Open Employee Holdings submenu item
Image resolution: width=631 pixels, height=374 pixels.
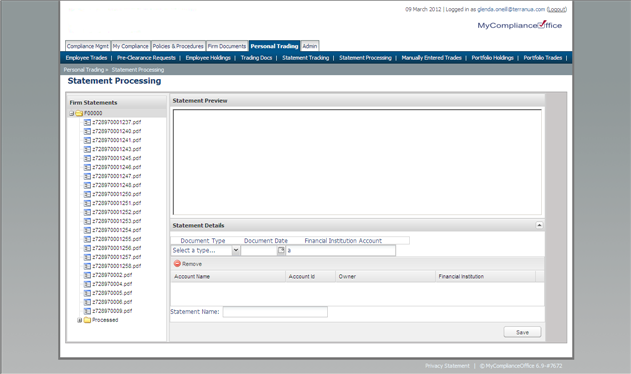coord(208,58)
